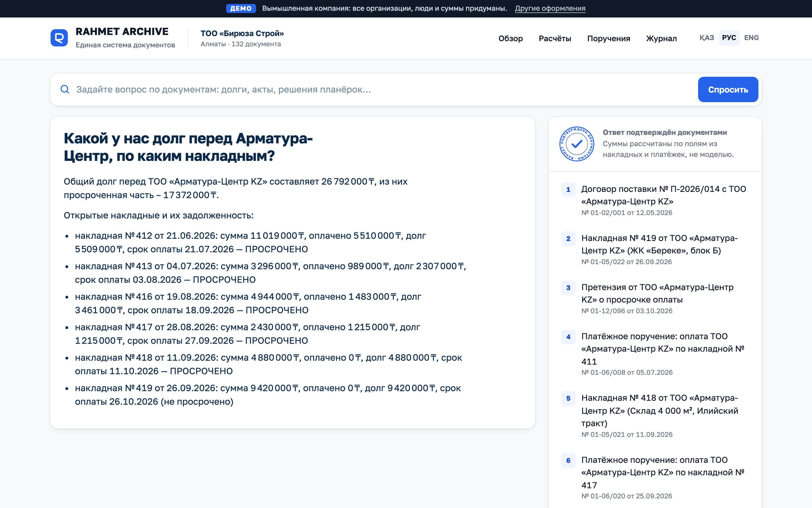The height and width of the screenshot is (508, 812).
Task: Select the РУС language option
Action: click(x=729, y=38)
